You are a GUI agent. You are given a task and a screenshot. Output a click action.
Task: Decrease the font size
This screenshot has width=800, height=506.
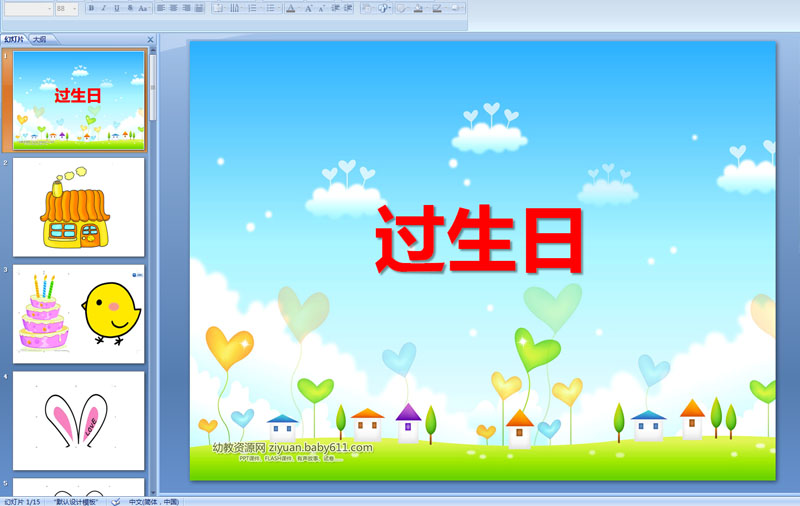tap(321, 8)
